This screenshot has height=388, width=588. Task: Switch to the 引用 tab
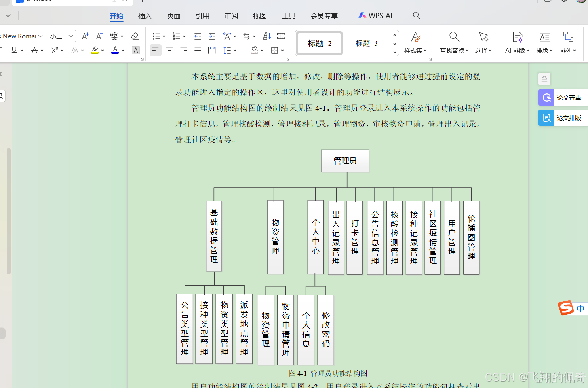coord(202,16)
